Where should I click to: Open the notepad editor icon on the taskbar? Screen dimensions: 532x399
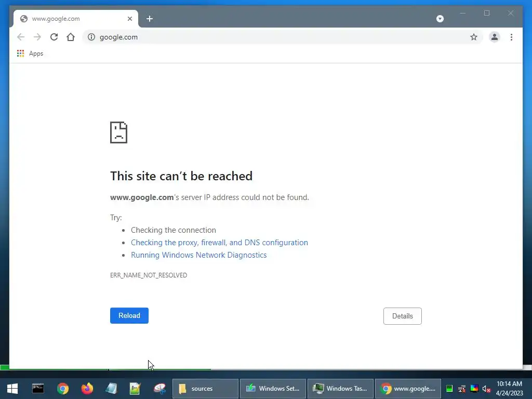click(x=135, y=389)
